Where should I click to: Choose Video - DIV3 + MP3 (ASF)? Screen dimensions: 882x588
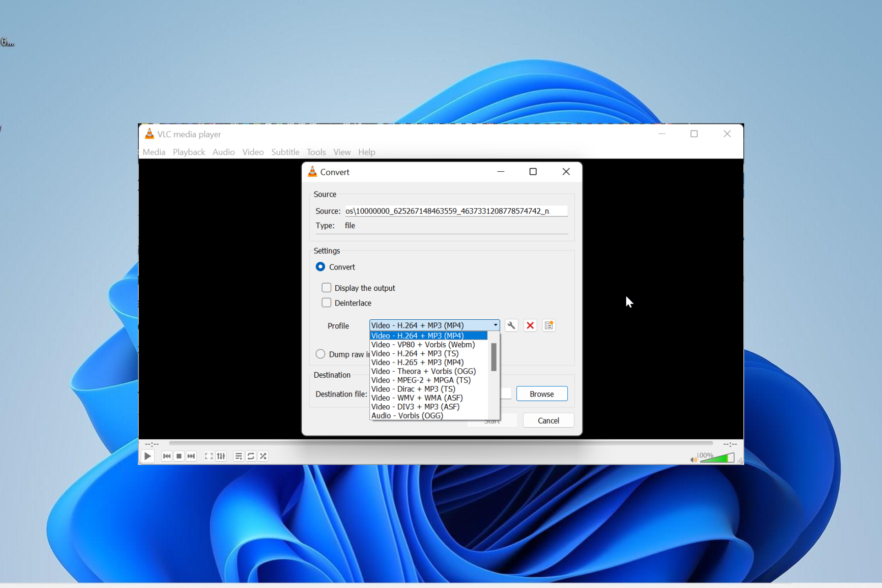(429, 407)
